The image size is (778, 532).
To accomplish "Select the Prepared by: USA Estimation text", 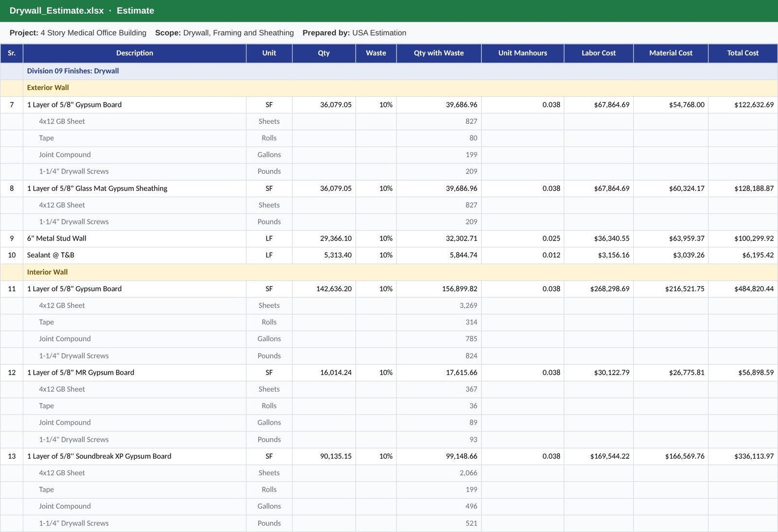I will (354, 33).
